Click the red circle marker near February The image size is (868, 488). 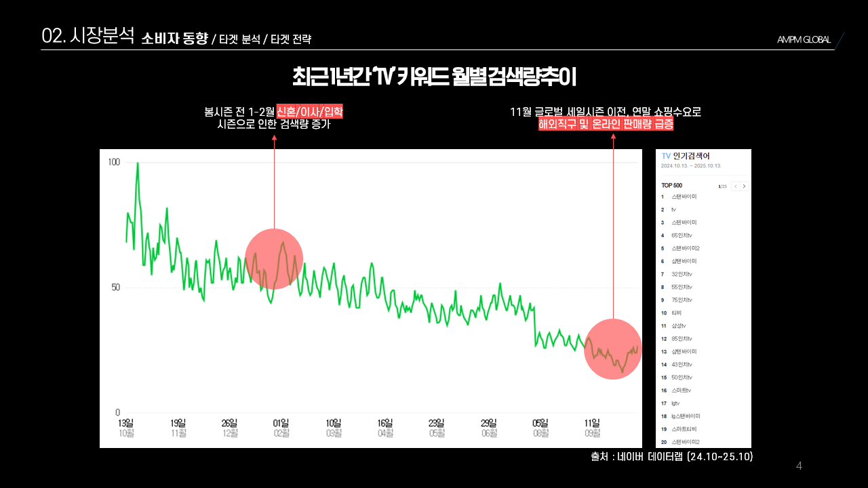pos(274,259)
